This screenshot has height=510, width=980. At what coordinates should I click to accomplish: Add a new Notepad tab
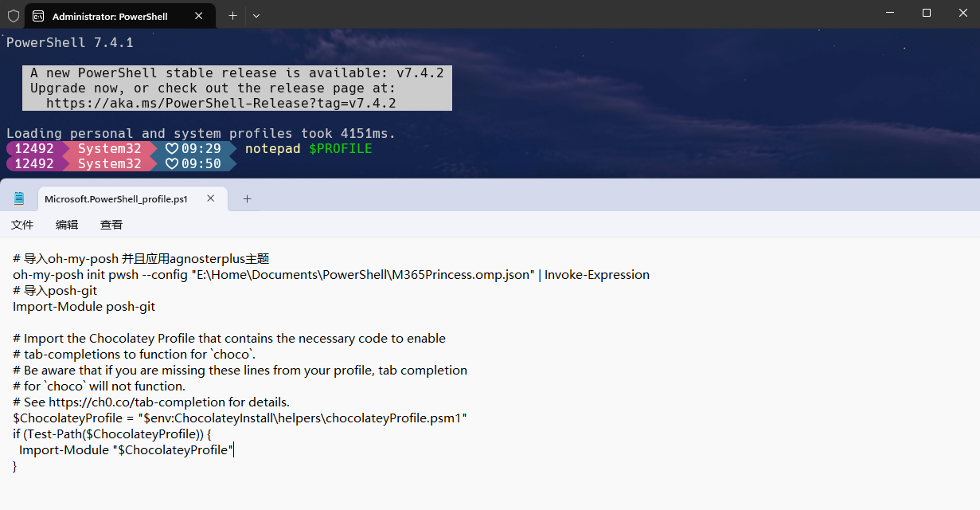pyautogui.click(x=247, y=198)
